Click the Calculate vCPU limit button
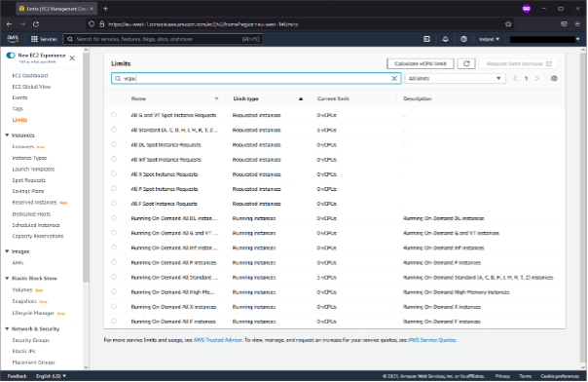588x382 pixels. [x=421, y=63]
